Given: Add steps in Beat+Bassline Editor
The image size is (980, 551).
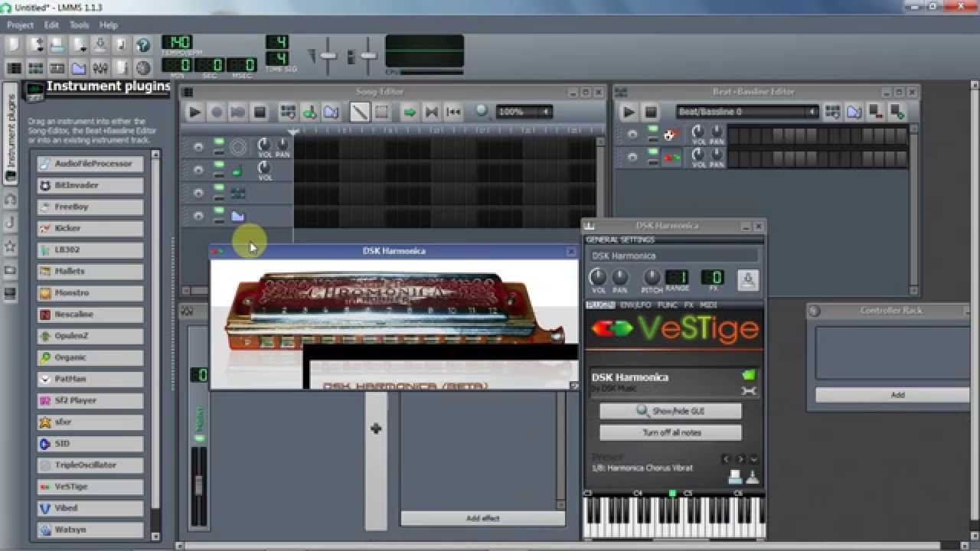Looking at the screenshot, I should click(897, 112).
